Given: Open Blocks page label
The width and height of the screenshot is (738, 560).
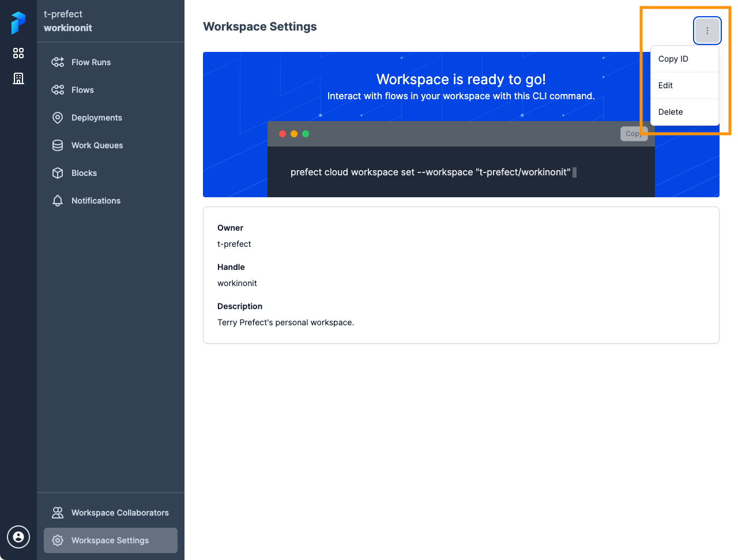Looking at the screenshot, I should coord(84,173).
